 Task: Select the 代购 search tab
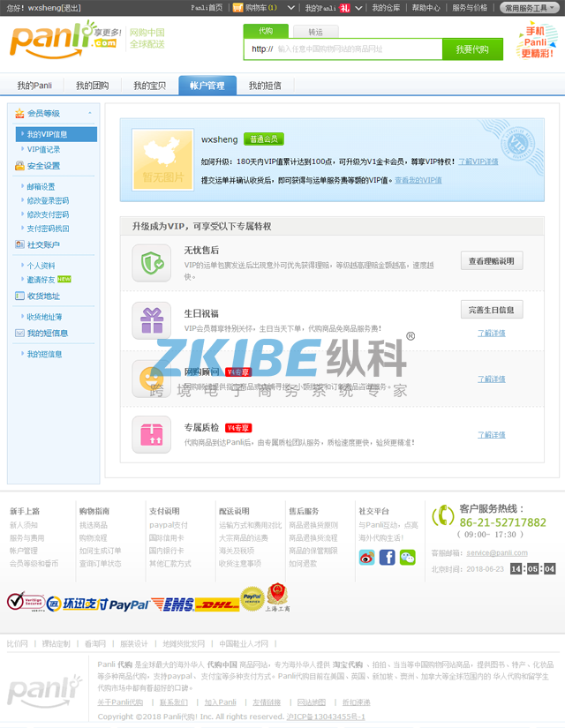click(266, 31)
